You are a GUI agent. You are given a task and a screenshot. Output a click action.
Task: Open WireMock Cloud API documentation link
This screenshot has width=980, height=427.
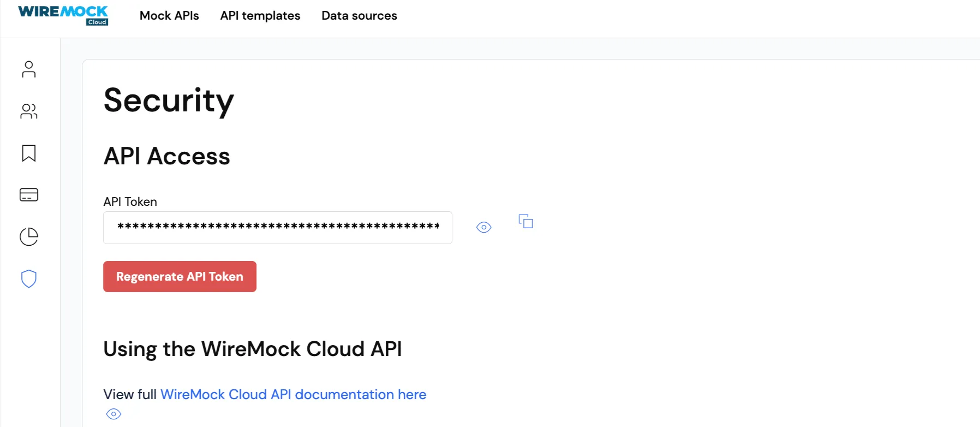[x=293, y=394]
